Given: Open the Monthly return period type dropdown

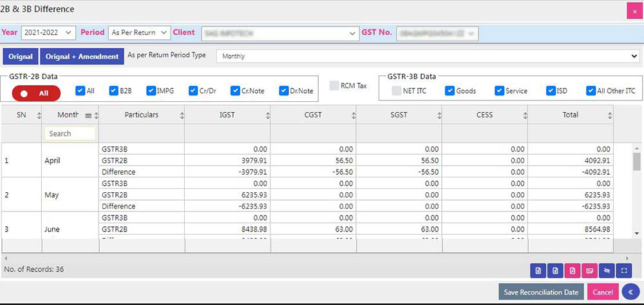Looking at the screenshot, I should [427, 56].
